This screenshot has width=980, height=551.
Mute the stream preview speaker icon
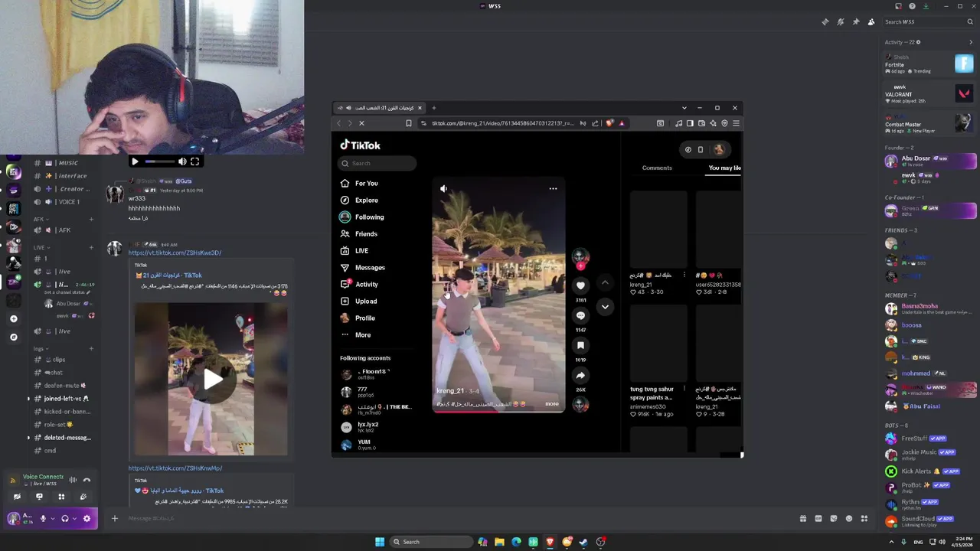tap(182, 161)
